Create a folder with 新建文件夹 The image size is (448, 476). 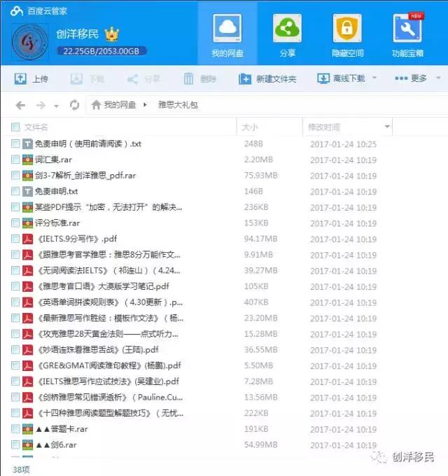[267, 79]
